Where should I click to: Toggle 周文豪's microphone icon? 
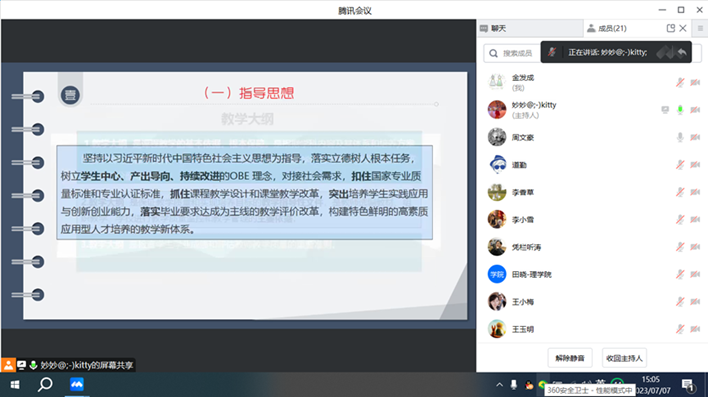click(x=680, y=137)
